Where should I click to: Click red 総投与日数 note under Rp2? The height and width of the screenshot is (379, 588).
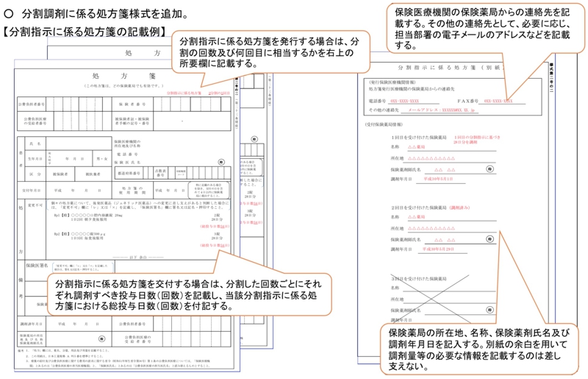pyautogui.click(x=215, y=245)
